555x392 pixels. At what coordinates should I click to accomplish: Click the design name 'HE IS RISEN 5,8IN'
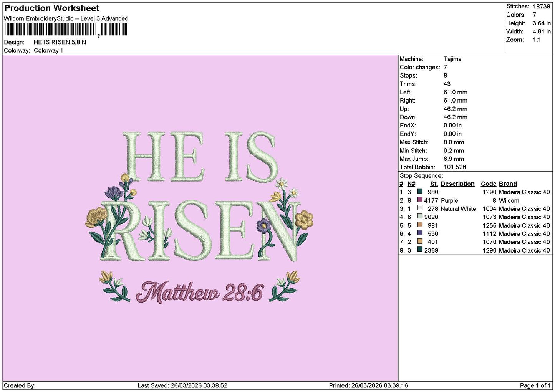tap(60, 42)
